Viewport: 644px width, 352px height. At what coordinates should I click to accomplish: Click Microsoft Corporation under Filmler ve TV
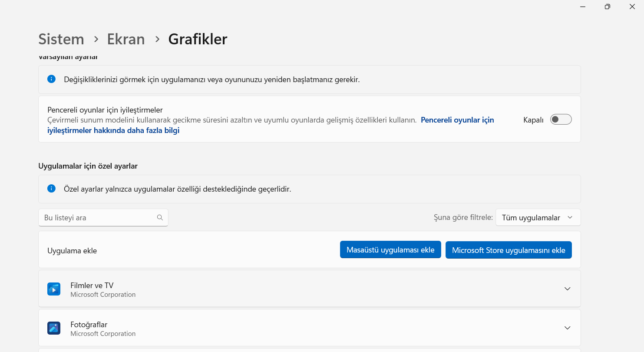103,295
